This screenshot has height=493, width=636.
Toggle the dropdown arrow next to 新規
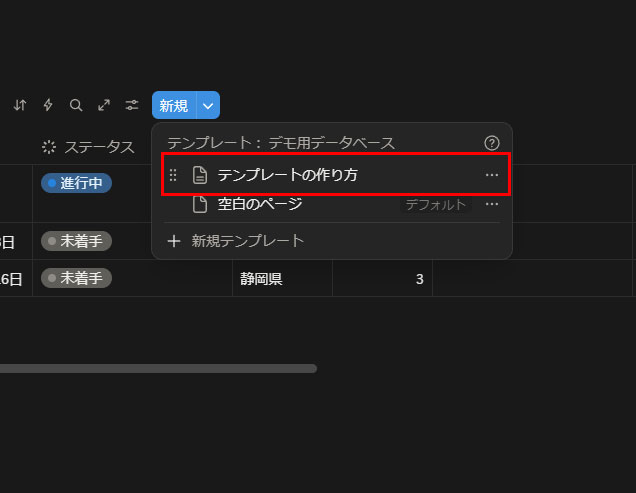(x=208, y=105)
